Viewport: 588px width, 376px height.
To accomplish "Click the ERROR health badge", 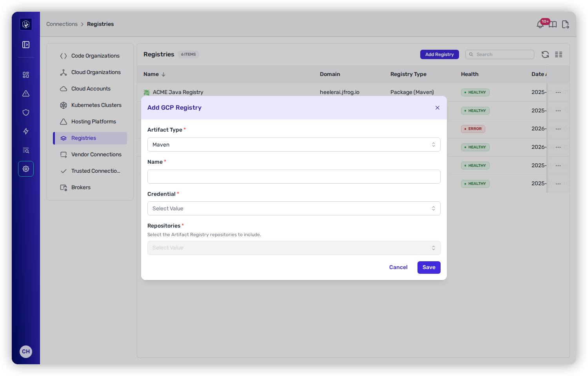I will click(x=473, y=129).
